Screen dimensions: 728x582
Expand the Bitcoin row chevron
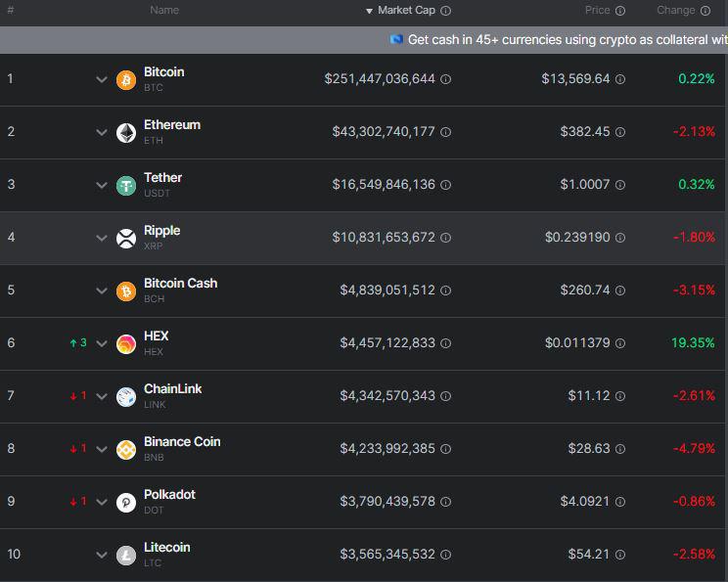(102, 80)
